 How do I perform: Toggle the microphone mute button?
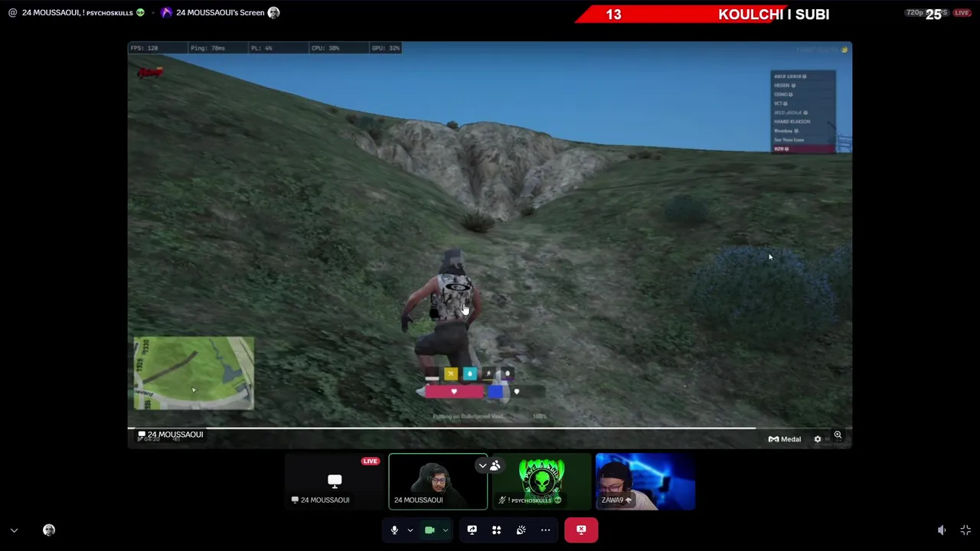pos(394,530)
